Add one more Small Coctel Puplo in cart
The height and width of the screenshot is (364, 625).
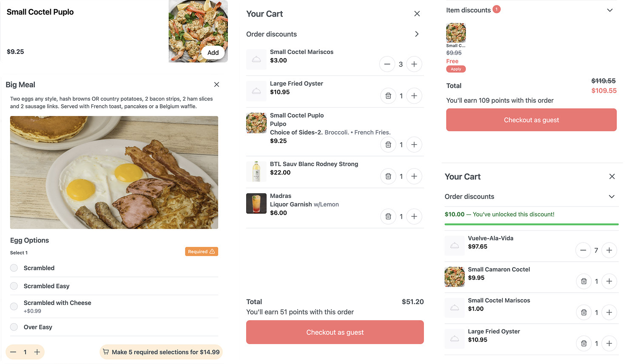[414, 145]
